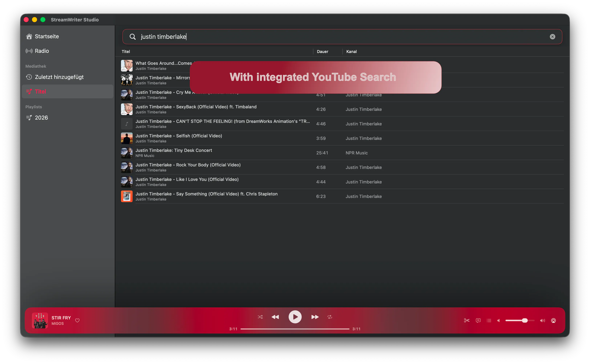The image size is (590, 364).
Task: Favorite STIR FRY with the heart icon
Action: [77, 320]
